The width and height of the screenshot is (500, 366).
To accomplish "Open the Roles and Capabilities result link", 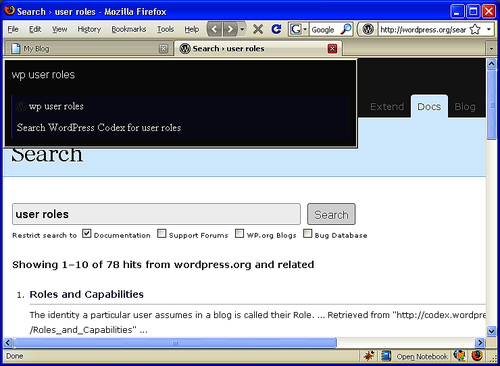I will click(x=87, y=294).
